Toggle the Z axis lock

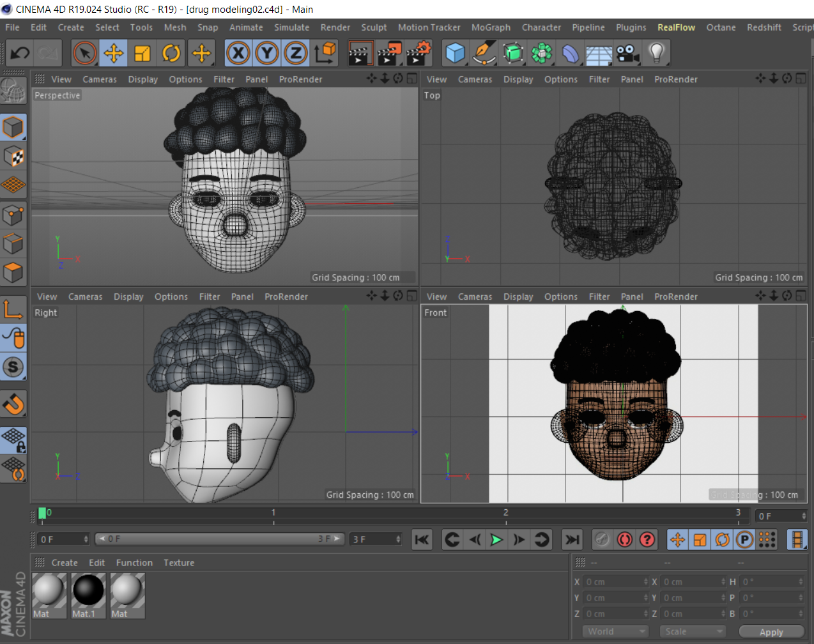click(296, 53)
